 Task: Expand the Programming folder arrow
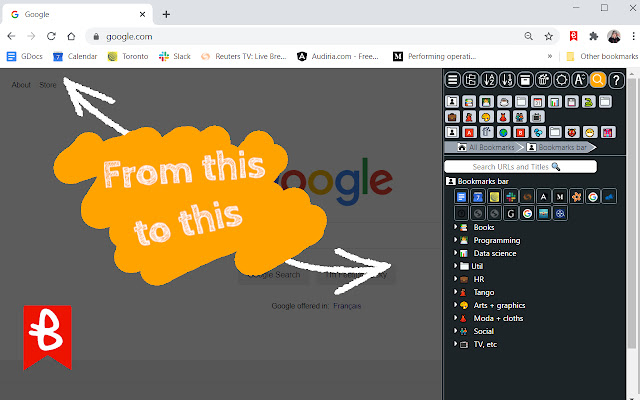pos(455,240)
